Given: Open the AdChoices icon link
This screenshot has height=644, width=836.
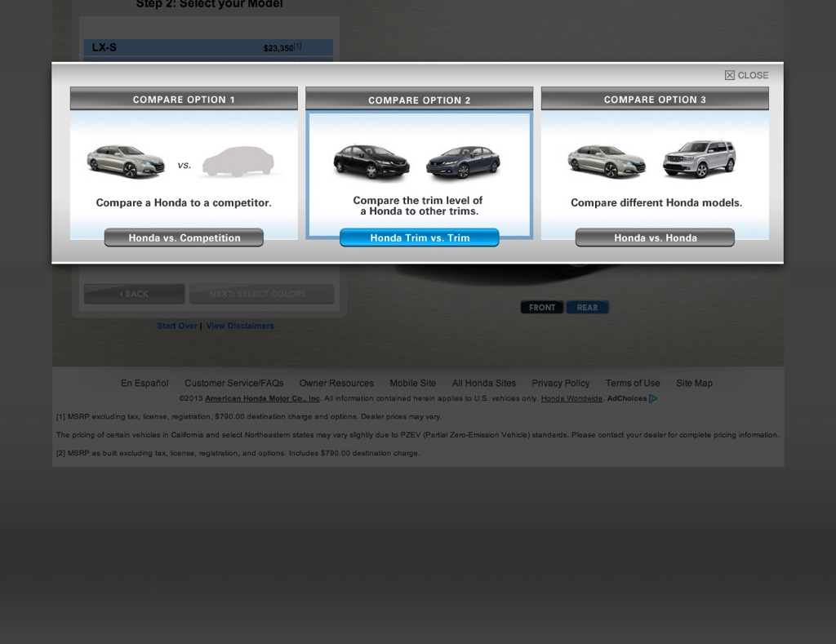Looking at the screenshot, I should (x=652, y=398).
